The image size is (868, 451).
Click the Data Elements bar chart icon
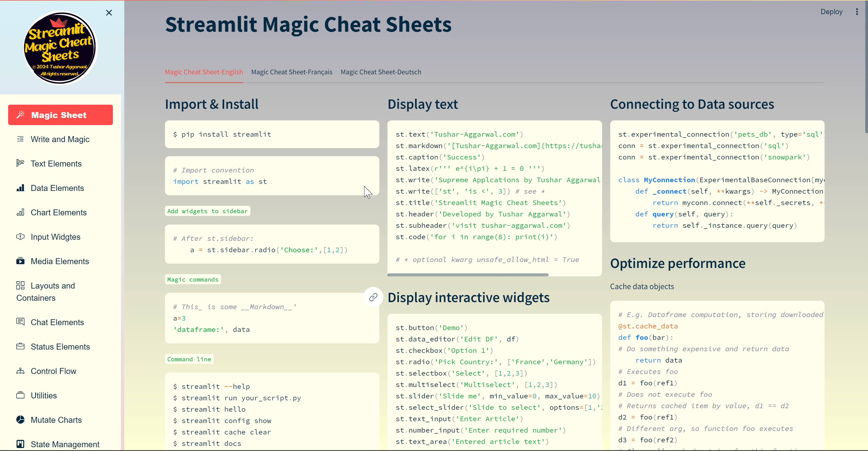click(x=21, y=188)
